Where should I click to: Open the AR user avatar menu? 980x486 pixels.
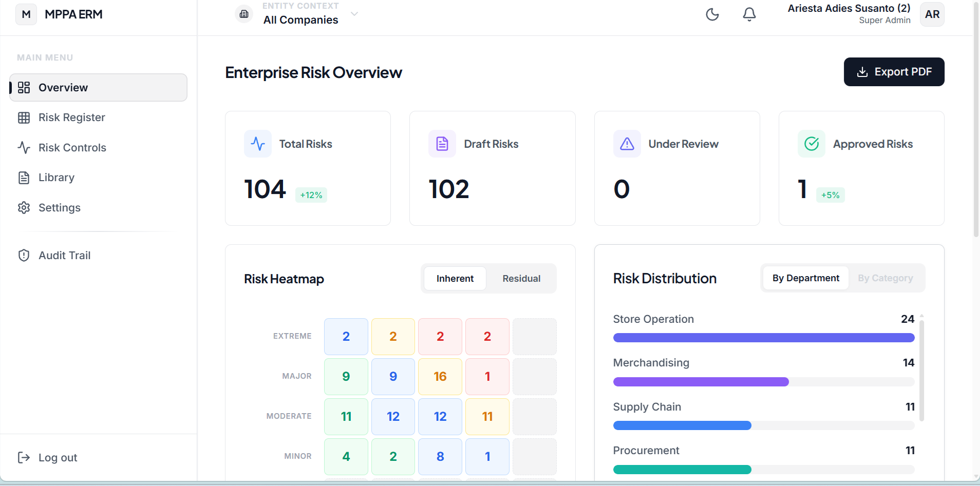(x=932, y=14)
